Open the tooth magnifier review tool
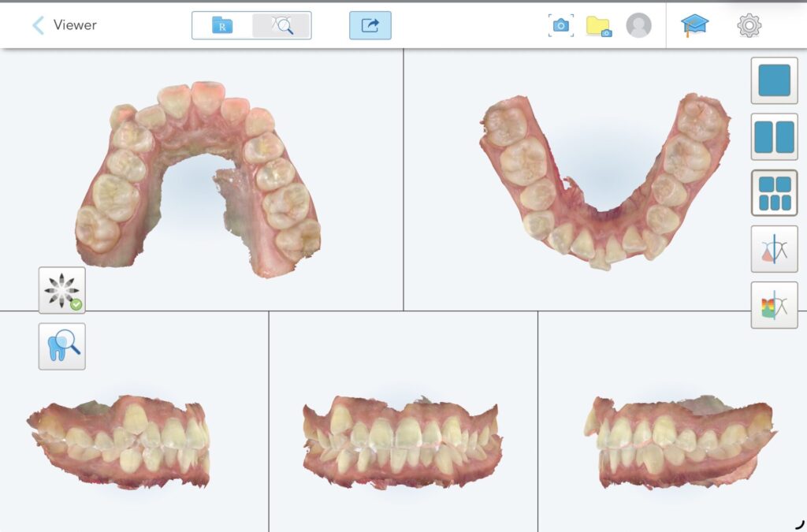This screenshot has width=807, height=532. (61, 346)
